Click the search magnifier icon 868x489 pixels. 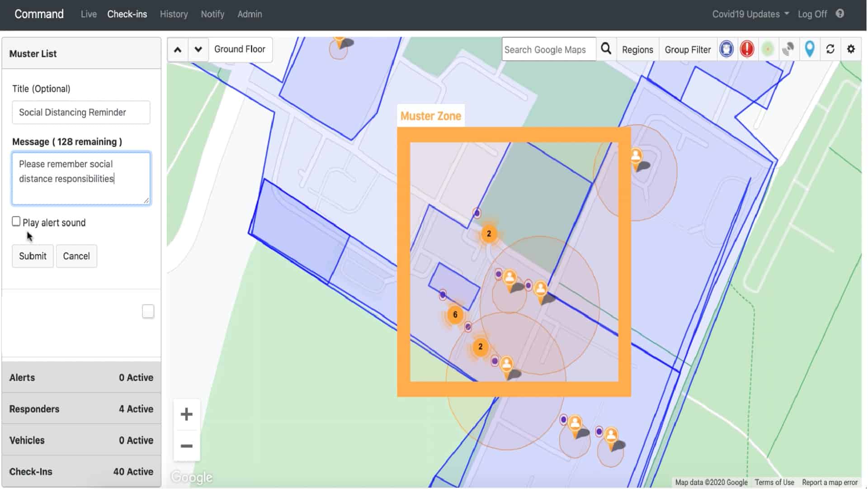coord(606,49)
